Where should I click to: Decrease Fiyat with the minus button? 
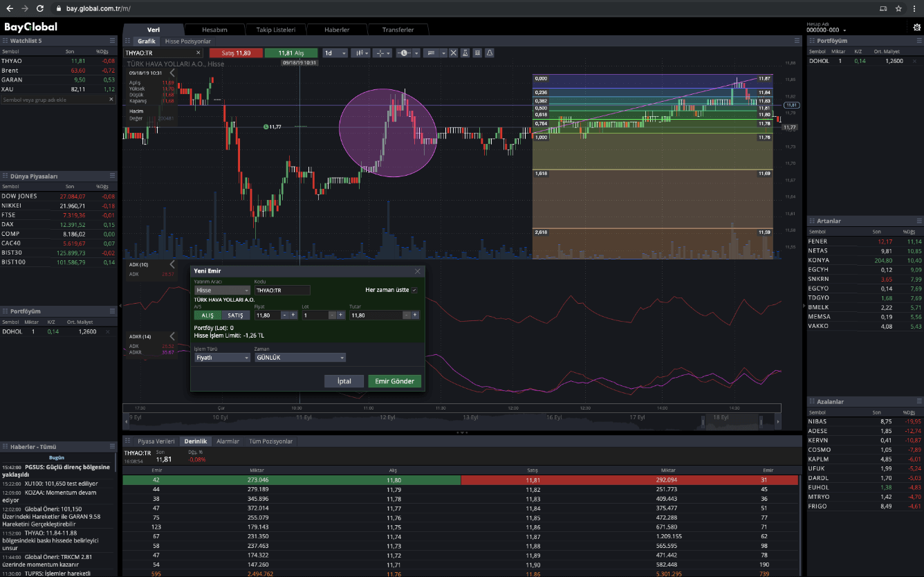point(284,315)
